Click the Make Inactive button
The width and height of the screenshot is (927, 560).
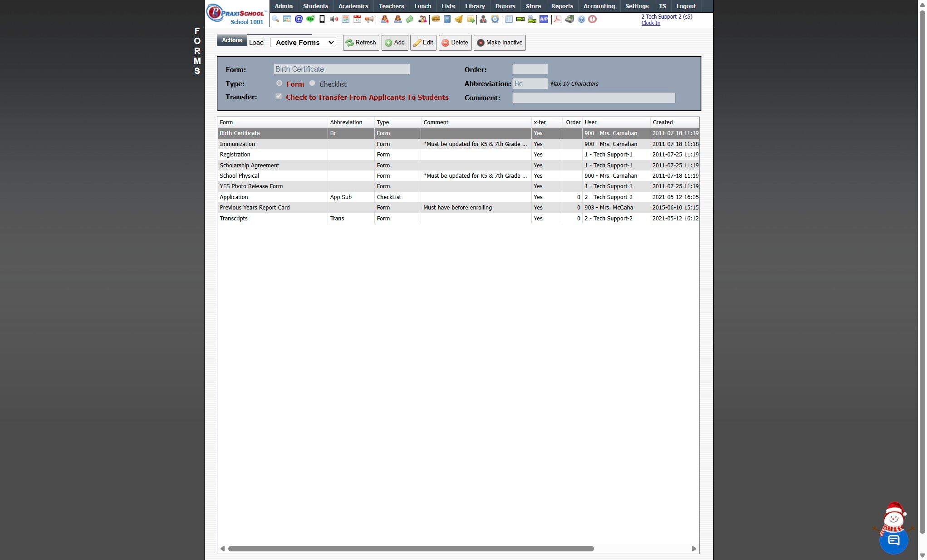pyautogui.click(x=500, y=43)
